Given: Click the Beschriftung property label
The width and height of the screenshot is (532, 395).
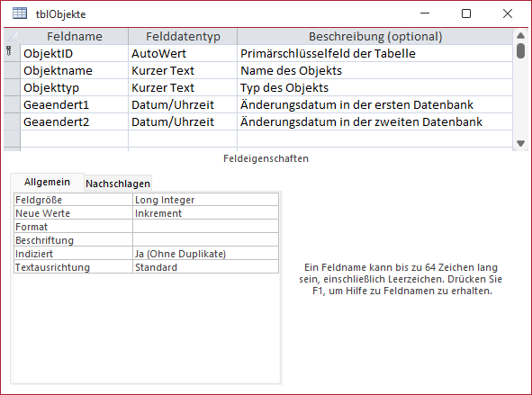Looking at the screenshot, I should tap(73, 240).
